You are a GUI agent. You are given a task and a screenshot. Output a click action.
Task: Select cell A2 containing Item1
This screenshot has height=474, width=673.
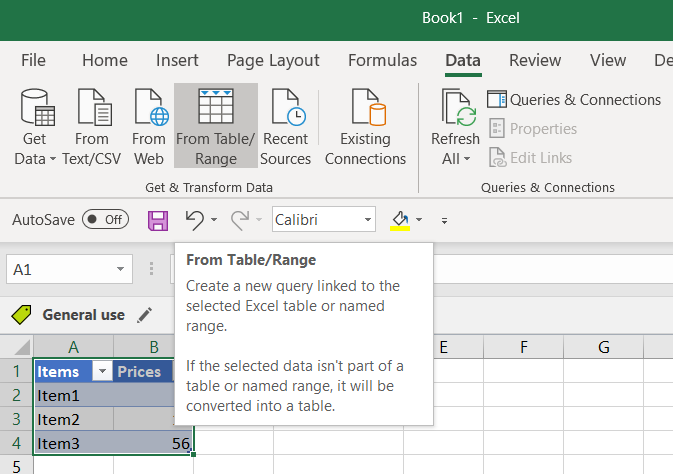(73, 395)
